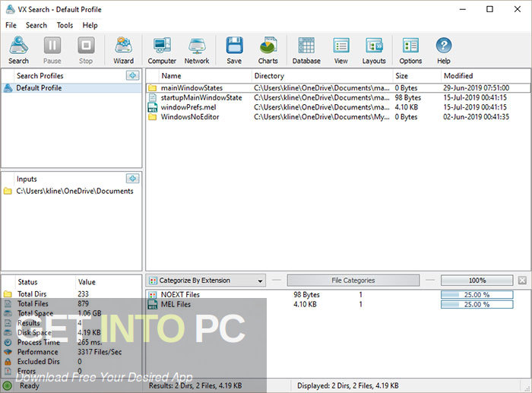
Task: Sort results by the Modified column header
Action: (x=486, y=76)
